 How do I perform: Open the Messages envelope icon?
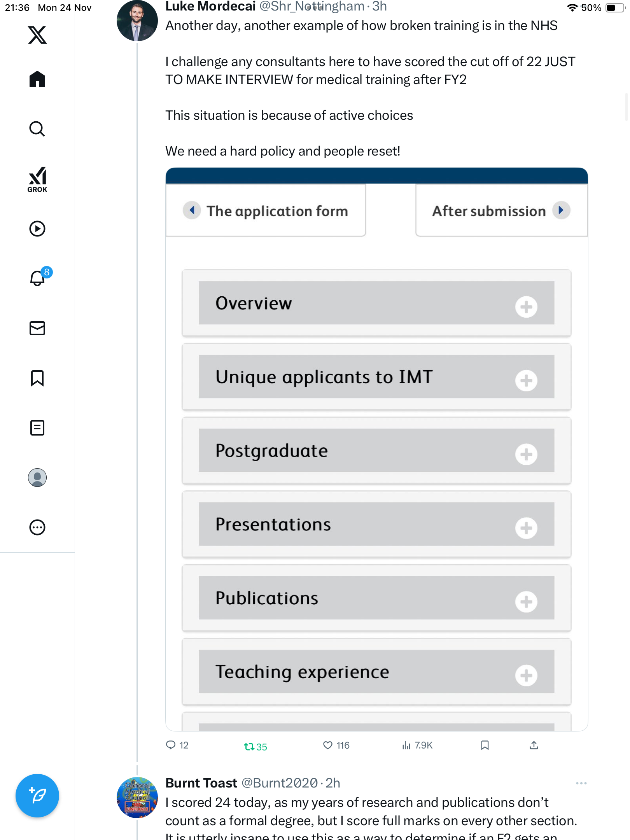(37, 328)
